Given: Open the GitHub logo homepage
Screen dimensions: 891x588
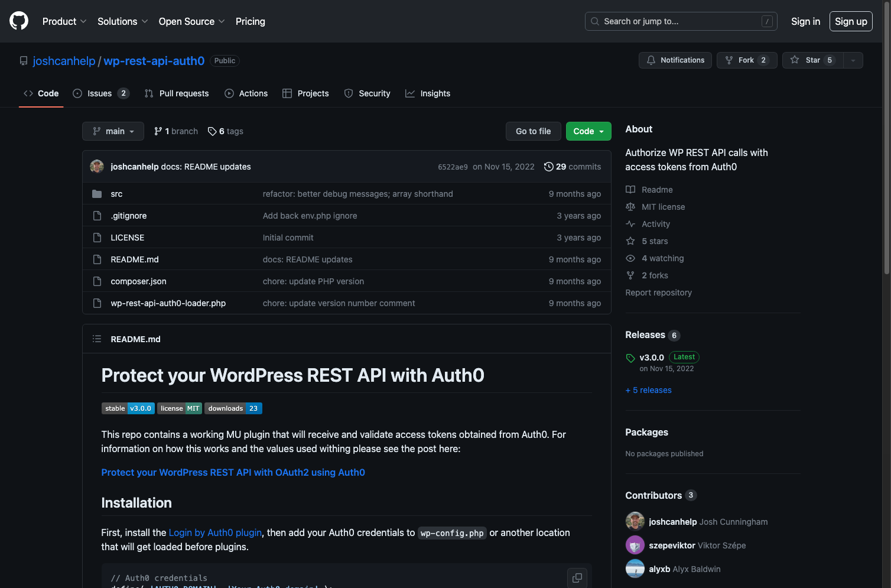Looking at the screenshot, I should (19, 21).
